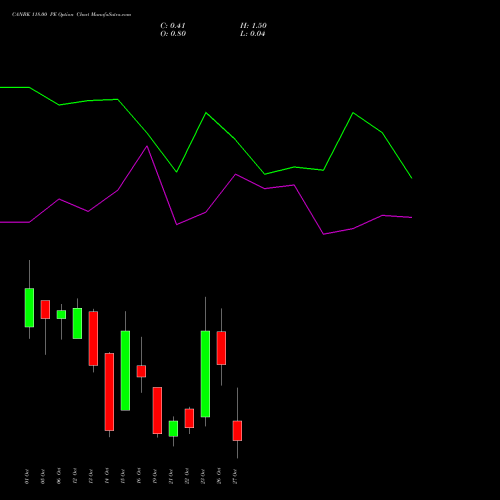
Task: Click the red candlestick for 26 Oct
Action: (221, 348)
